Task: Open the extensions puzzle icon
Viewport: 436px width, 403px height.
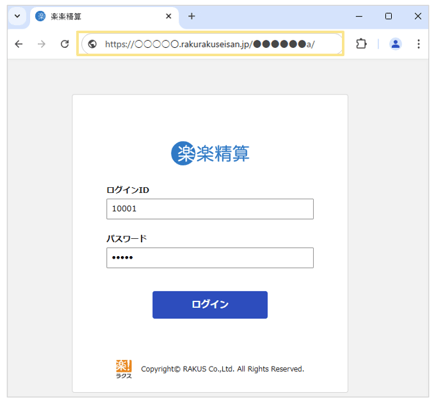Action: (361, 44)
